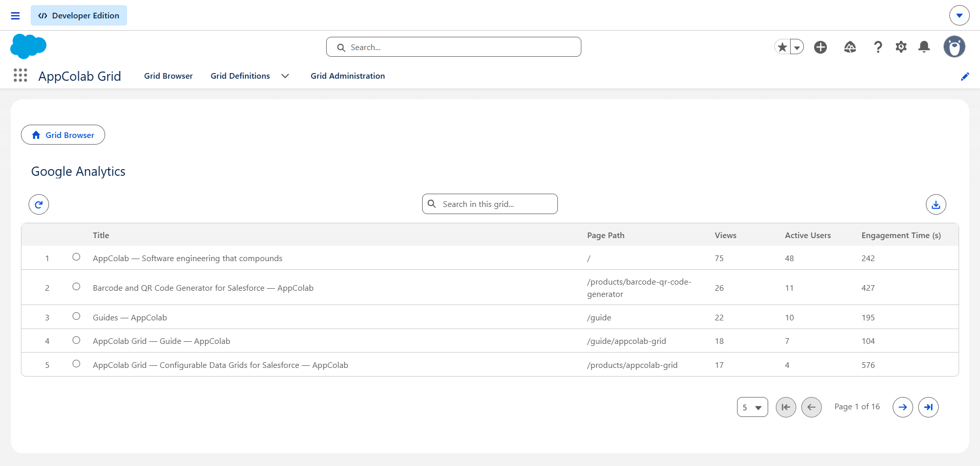Viewport: 980px width, 466px height.
Task: Click the Views column header
Action: pyautogui.click(x=726, y=235)
